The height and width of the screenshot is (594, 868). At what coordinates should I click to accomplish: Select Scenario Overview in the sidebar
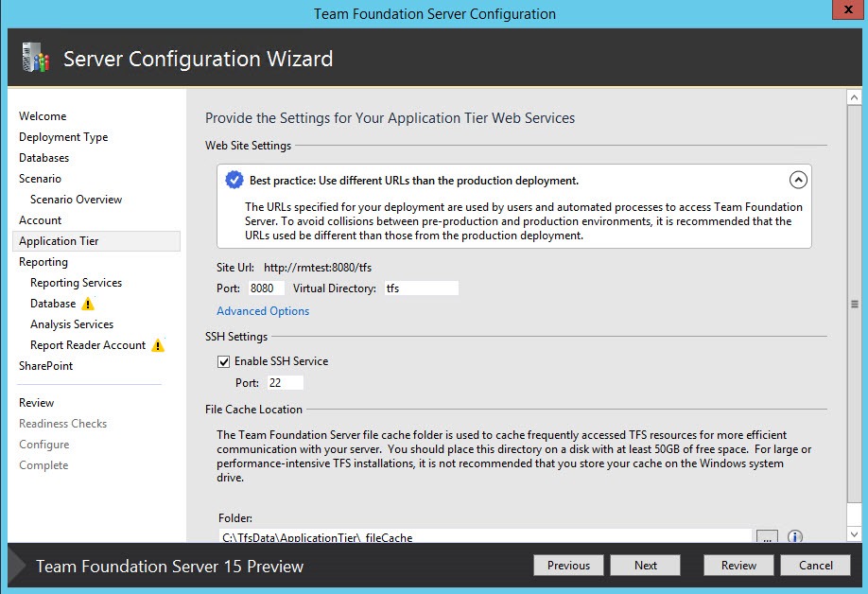tap(76, 200)
